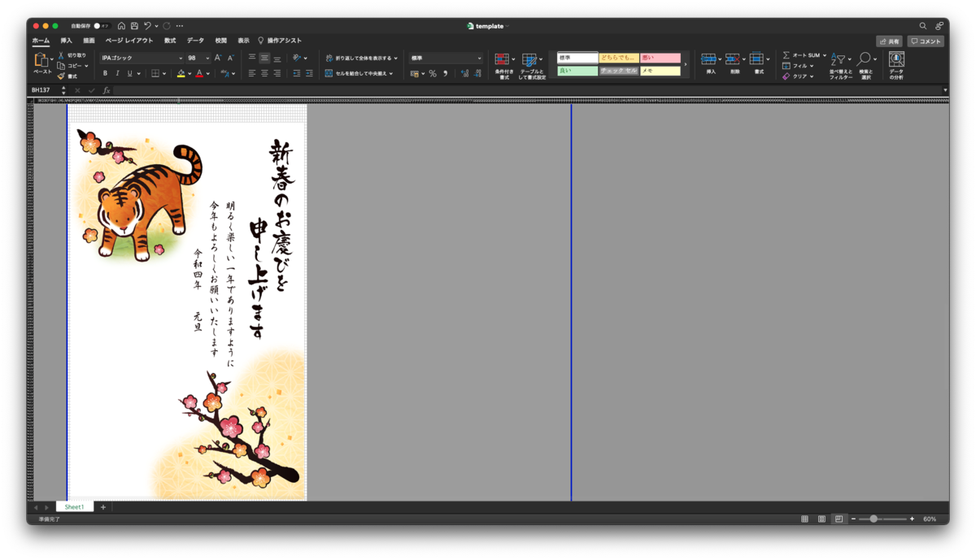The height and width of the screenshot is (560, 976).
Task: Increase indent icon
Action: click(309, 73)
